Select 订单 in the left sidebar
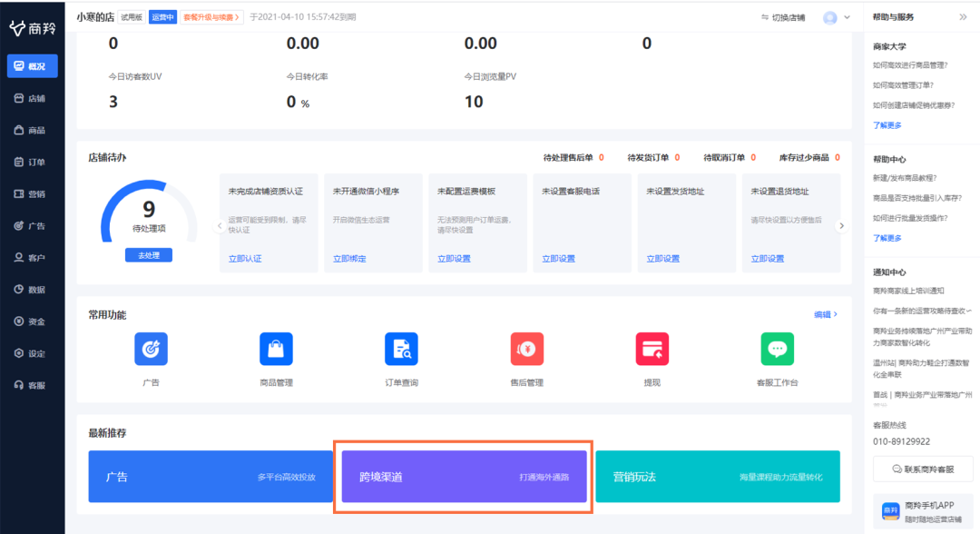 (x=31, y=162)
